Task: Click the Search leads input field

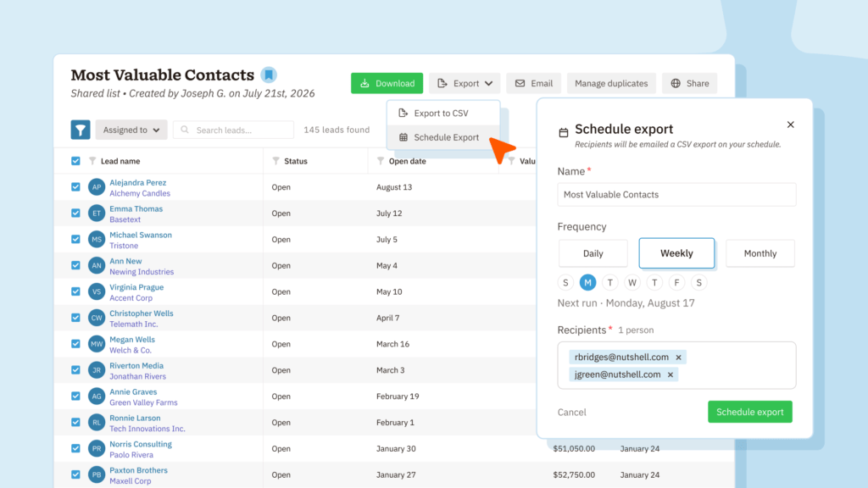Action: tap(233, 130)
